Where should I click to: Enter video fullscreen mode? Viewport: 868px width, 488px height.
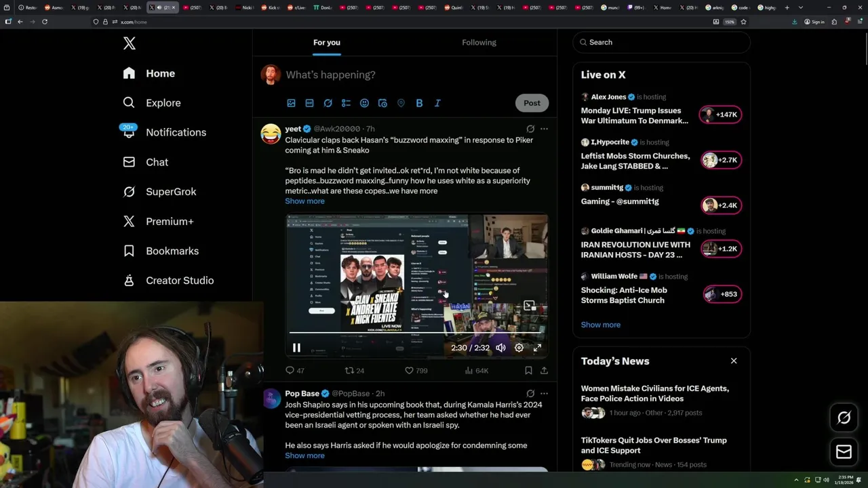point(537,348)
